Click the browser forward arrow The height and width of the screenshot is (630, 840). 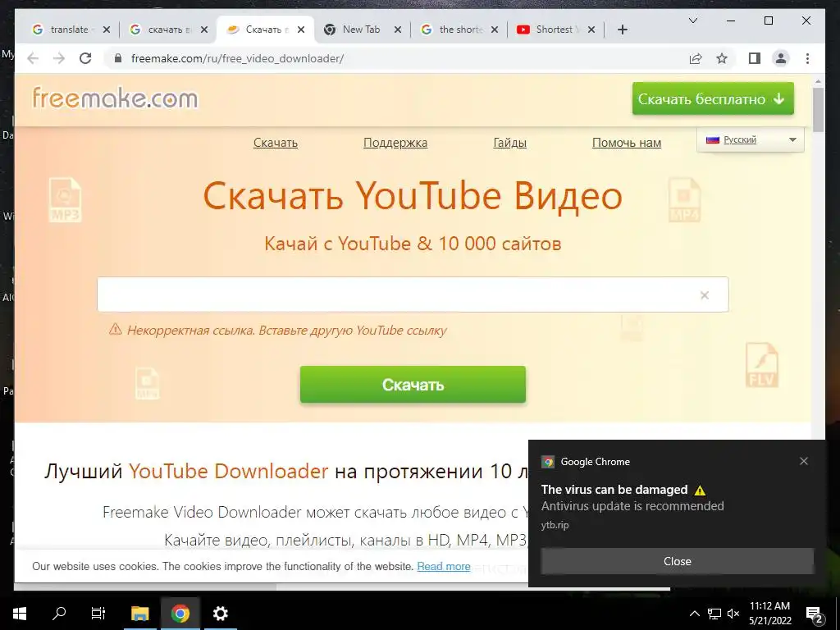coord(59,58)
